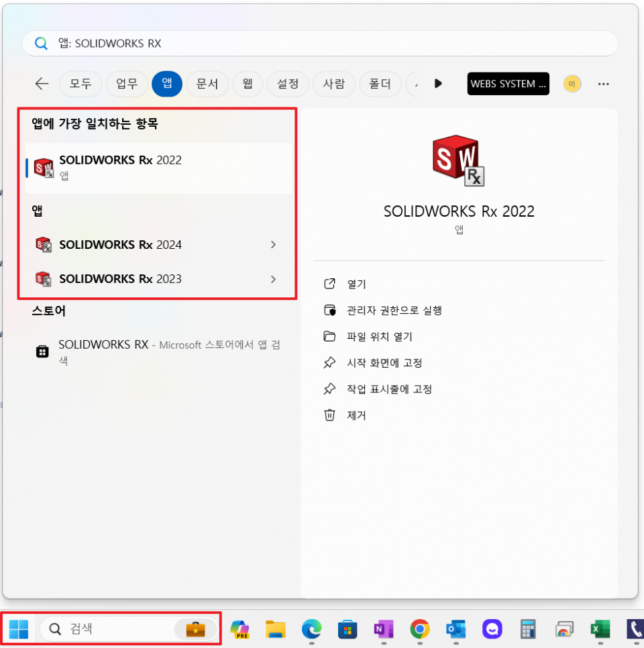
Task: Open OneNote from taskbar
Action: point(384,629)
